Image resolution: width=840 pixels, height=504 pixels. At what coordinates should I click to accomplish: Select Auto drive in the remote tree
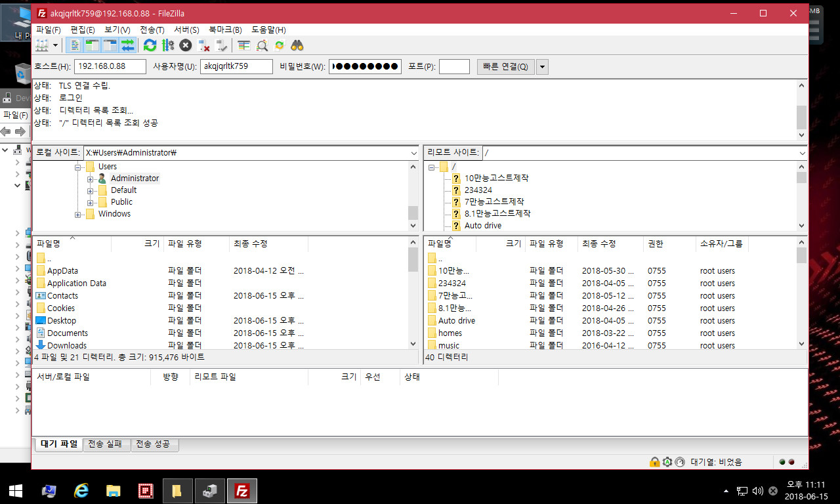pyautogui.click(x=482, y=226)
